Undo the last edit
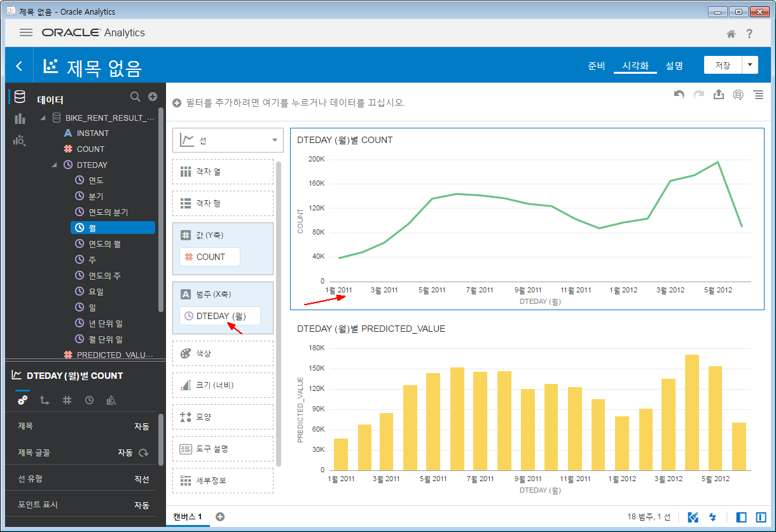Viewport: 776px width, 532px height. pos(679,94)
